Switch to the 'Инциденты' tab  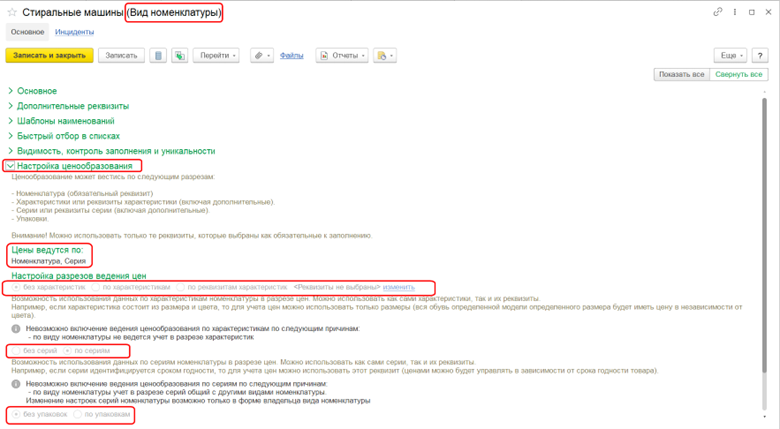click(74, 32)
